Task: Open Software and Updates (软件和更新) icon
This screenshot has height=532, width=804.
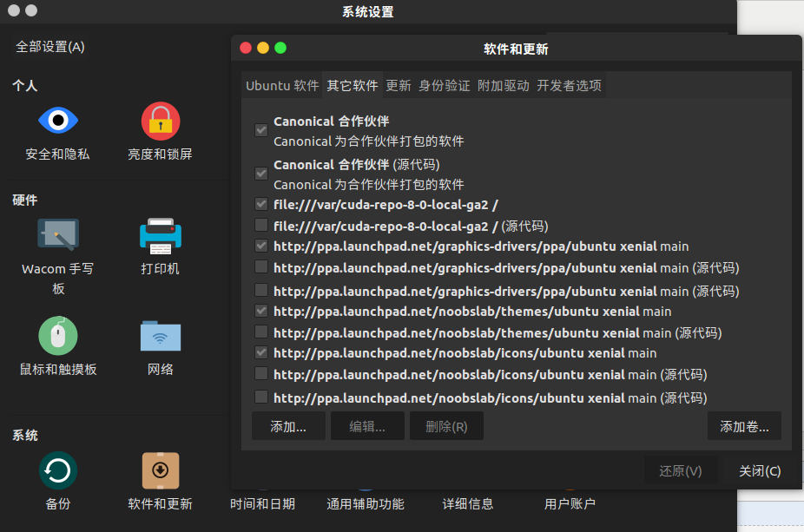Action: coord(161,482)
